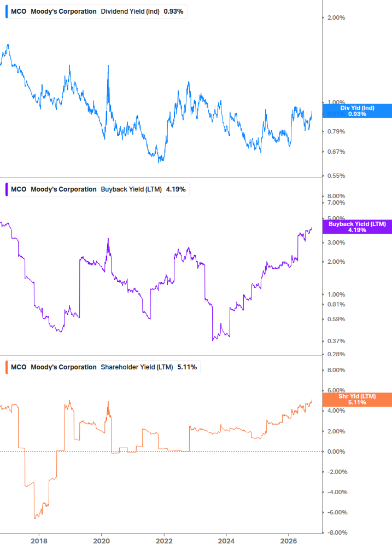Click the '-8.00%' y-axis tick
Viewport: 392px width, 550px height.
point(337,533)
